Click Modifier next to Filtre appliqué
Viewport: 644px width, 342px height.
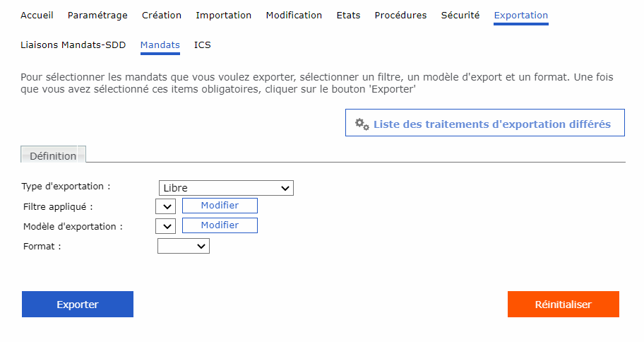[x=220, y=206]
